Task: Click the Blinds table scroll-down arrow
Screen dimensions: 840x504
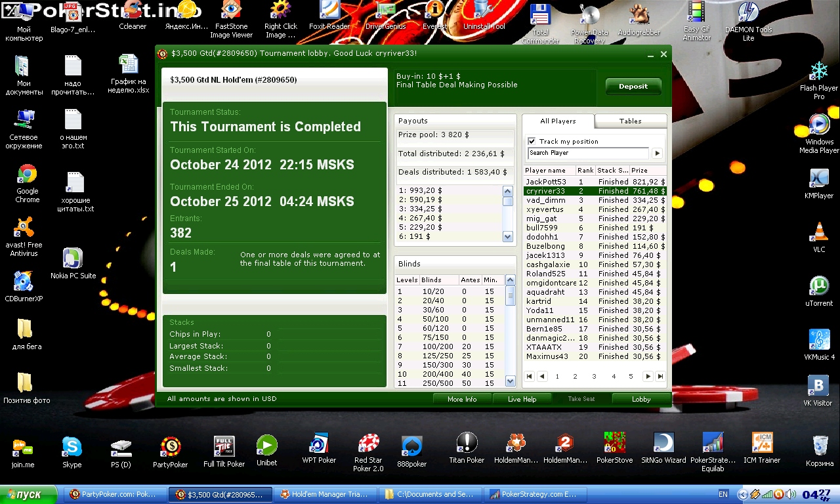Action: (x=511, y=382)
